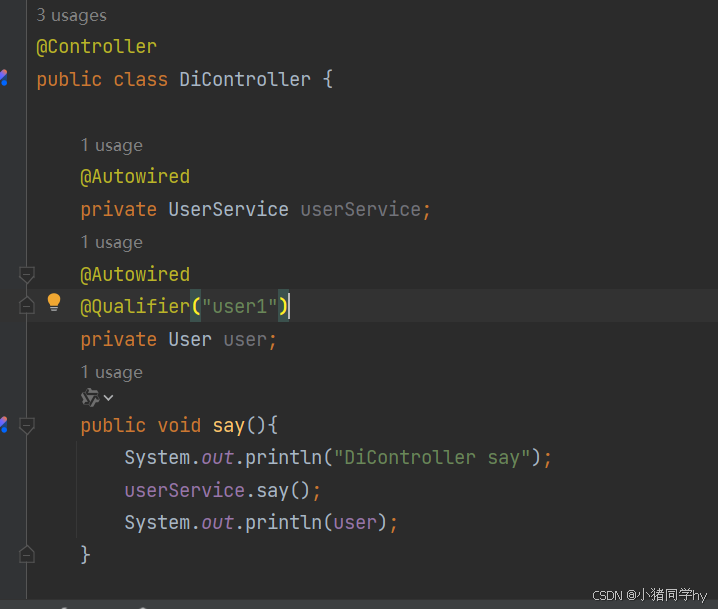The height and width of the screenshot is (609, 718).
Task: Click the @Qualifier annotation
Action: [x=135, y=306]
